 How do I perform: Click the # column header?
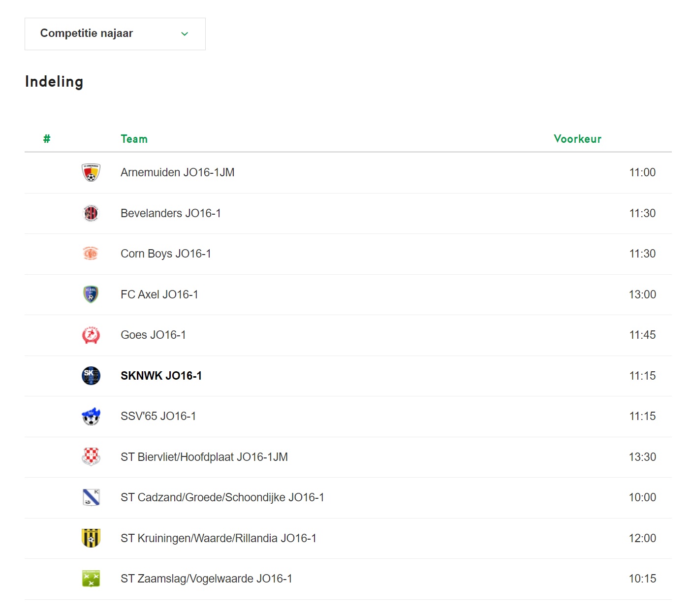pos(47,139)
